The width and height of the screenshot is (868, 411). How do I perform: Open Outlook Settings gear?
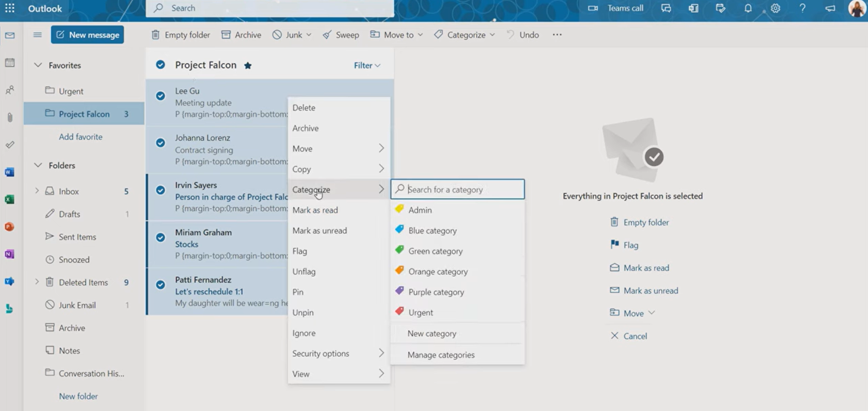pos(775,8)
